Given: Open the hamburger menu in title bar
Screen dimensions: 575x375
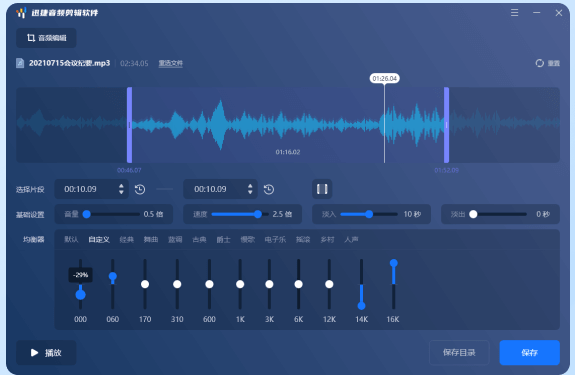Looking at the screenshot, I should click(514, 13).
